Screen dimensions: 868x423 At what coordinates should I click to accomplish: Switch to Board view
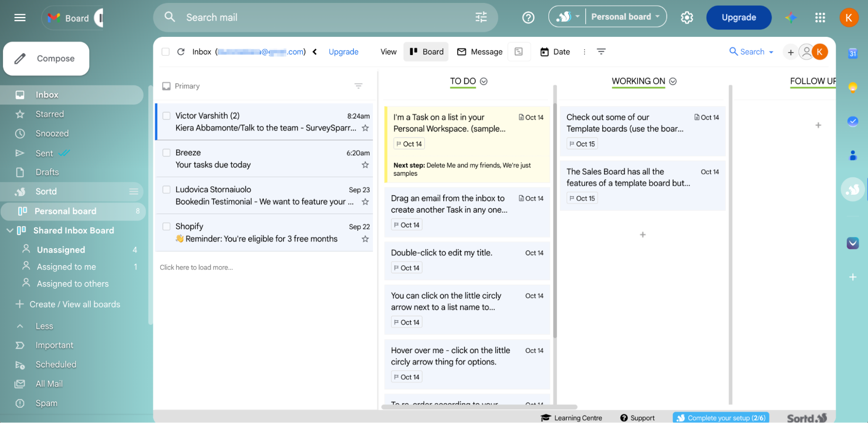(x=426, y=52)
